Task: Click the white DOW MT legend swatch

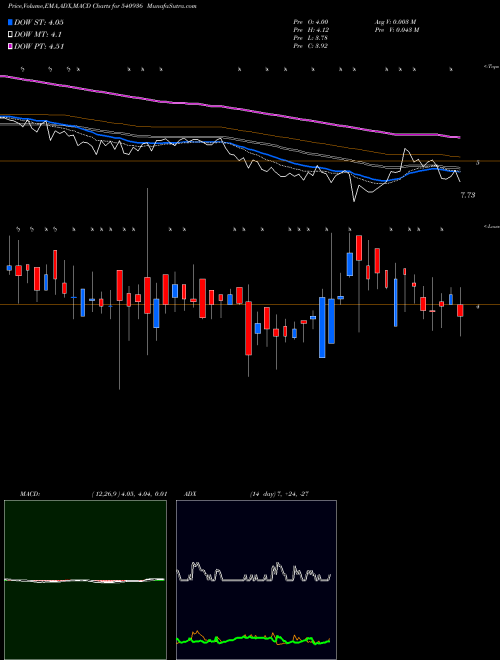Action: [x=10, y=35]
